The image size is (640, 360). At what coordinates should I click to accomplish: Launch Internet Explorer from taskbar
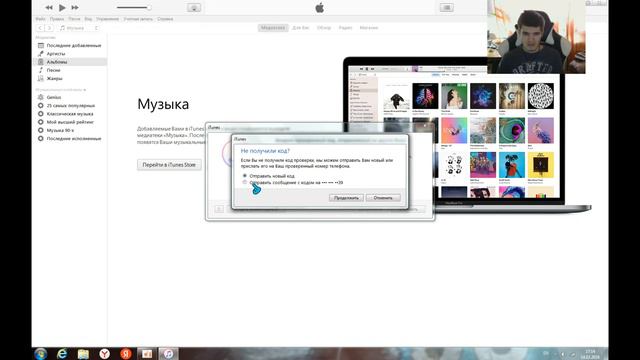(x=62, y=353)
